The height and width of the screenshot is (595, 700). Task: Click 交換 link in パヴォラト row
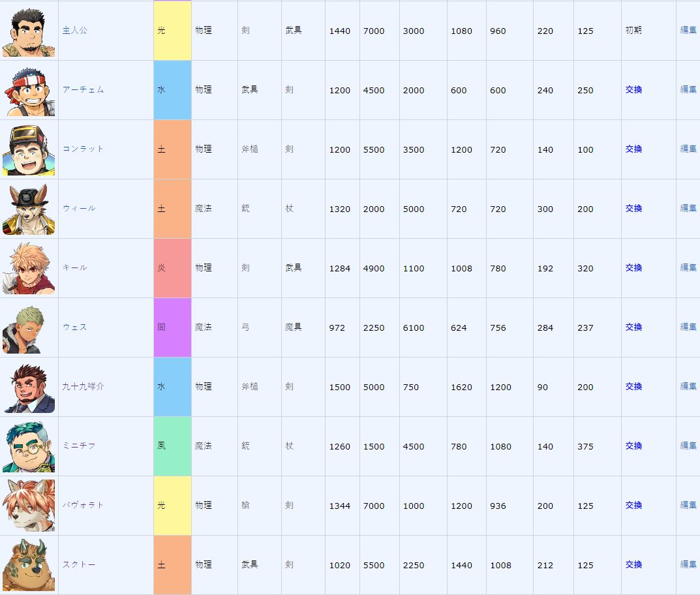coord(633,505)
